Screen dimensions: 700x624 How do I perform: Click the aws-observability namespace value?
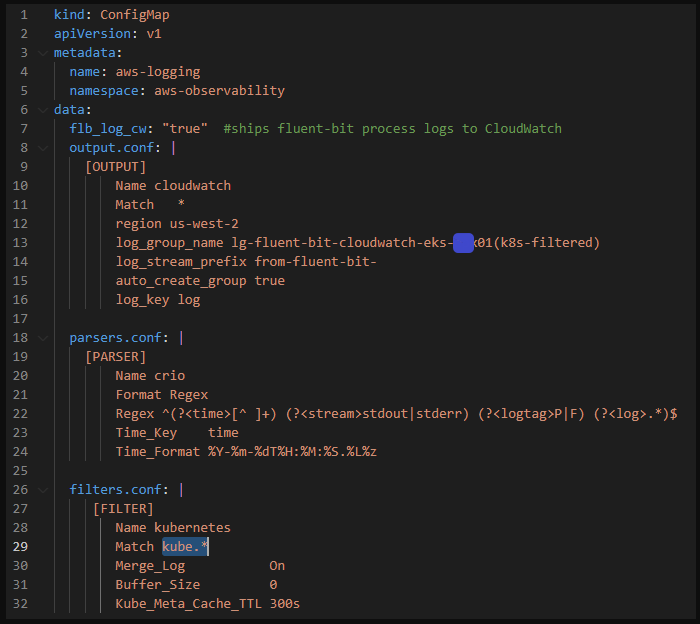[x=219, y=91]
